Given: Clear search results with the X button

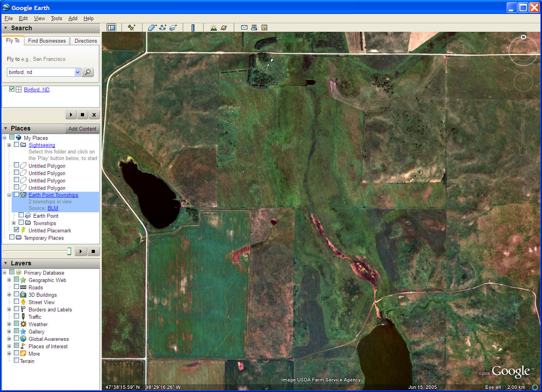Looking at the screenshot, I should pyautogui.click(x=94, y=115).
